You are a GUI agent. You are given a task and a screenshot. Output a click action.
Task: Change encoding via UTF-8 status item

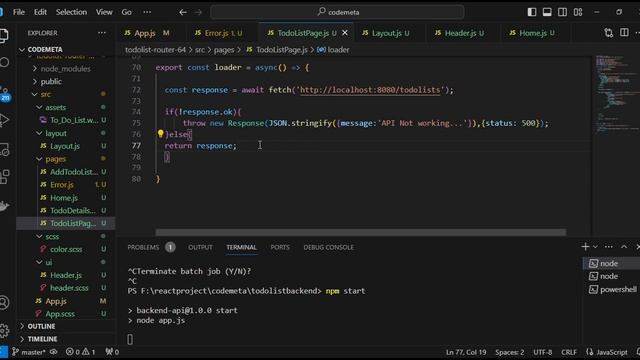coord(542,352)
